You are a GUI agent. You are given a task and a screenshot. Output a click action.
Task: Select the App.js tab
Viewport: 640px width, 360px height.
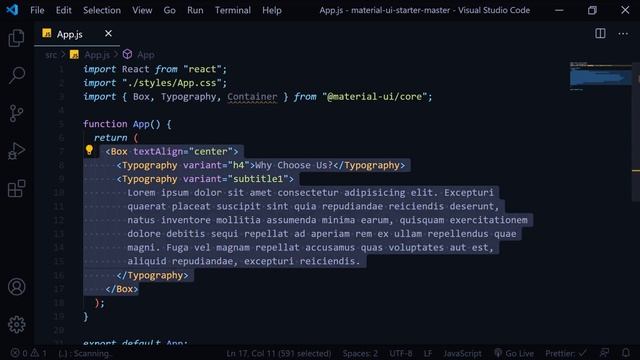[77, 34]
